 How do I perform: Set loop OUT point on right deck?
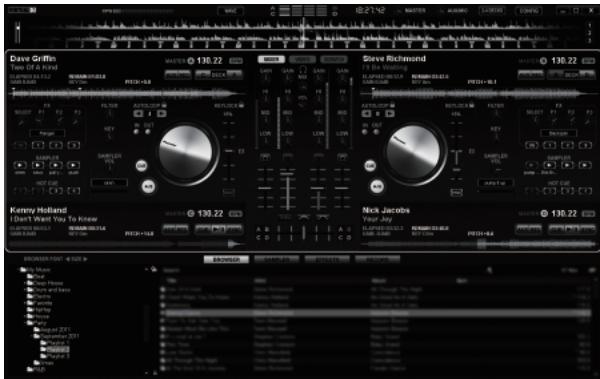(x=377, y=132)
